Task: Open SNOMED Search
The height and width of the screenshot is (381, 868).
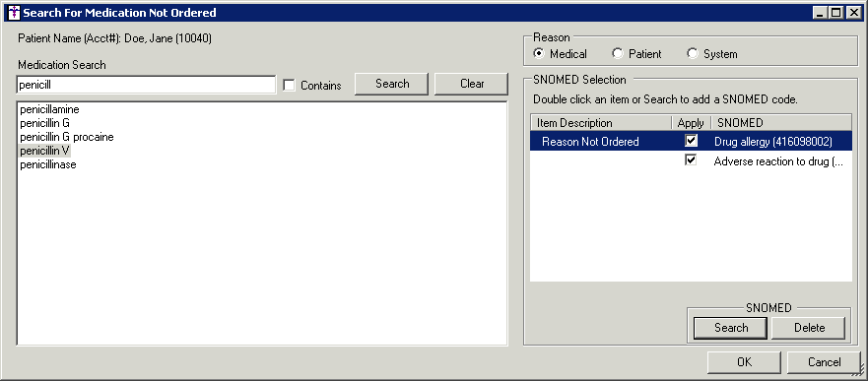Action: [x=731, y=328]
